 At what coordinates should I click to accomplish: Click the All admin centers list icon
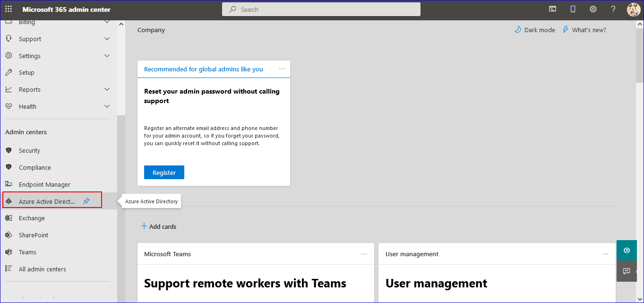click(x=9, y=269)
